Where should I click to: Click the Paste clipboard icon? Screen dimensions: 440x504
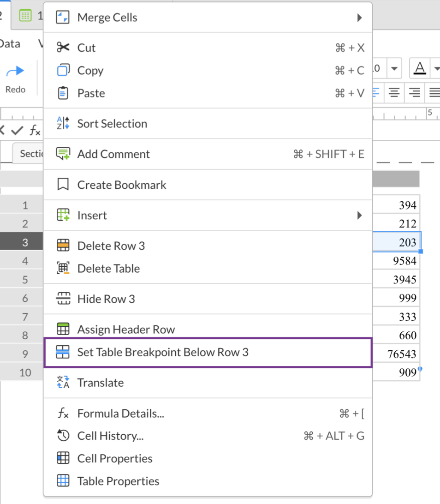tap(63, 93)
